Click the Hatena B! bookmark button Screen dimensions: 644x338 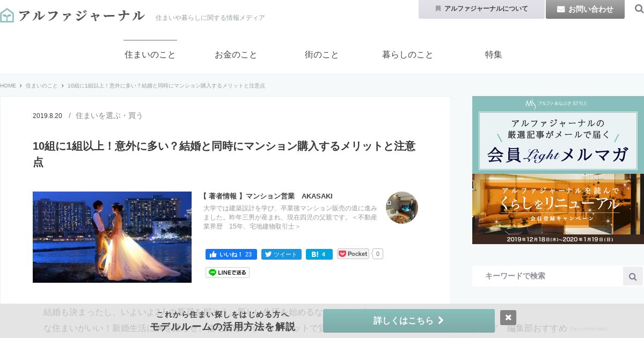tap(319, 254)
